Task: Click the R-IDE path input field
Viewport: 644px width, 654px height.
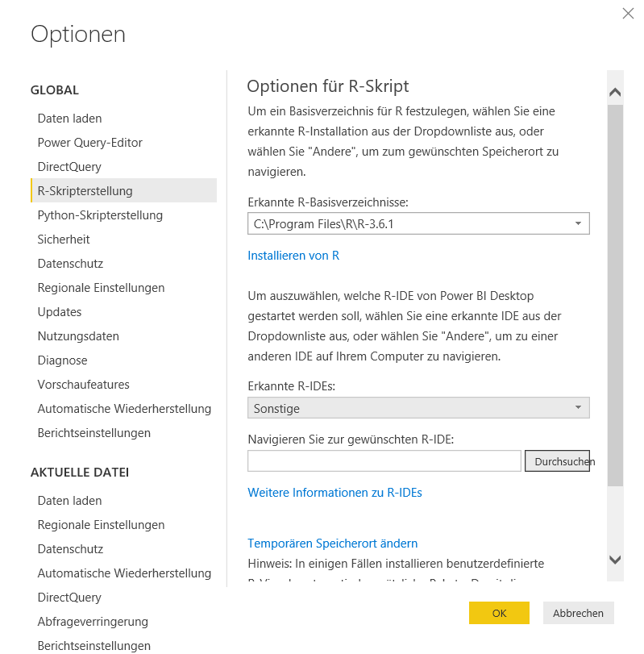Action: [384, 461]
